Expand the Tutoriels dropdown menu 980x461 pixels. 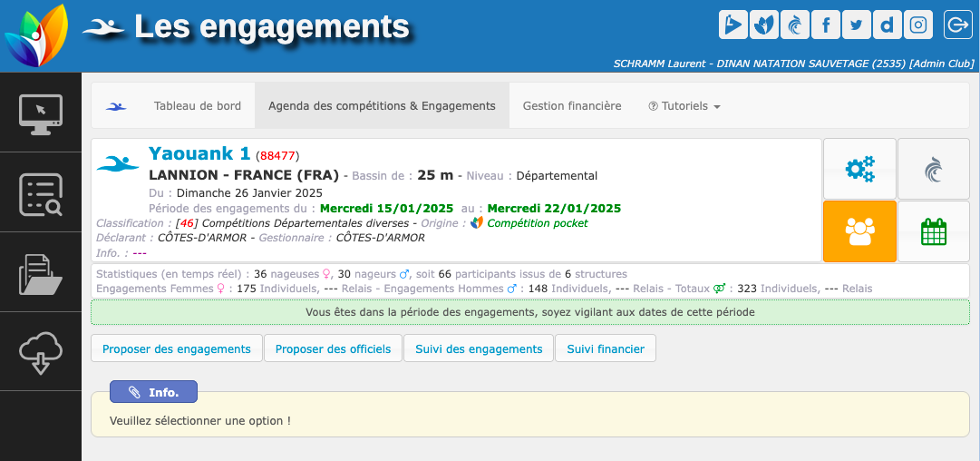coord(684,106)
